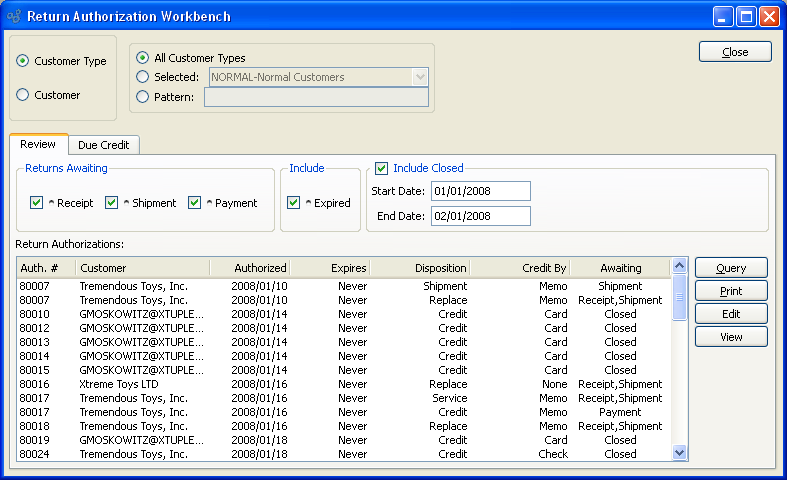787x480 pixels.
Task: Select the Xtreme Toys LTD row
Action: click(119, 384)
